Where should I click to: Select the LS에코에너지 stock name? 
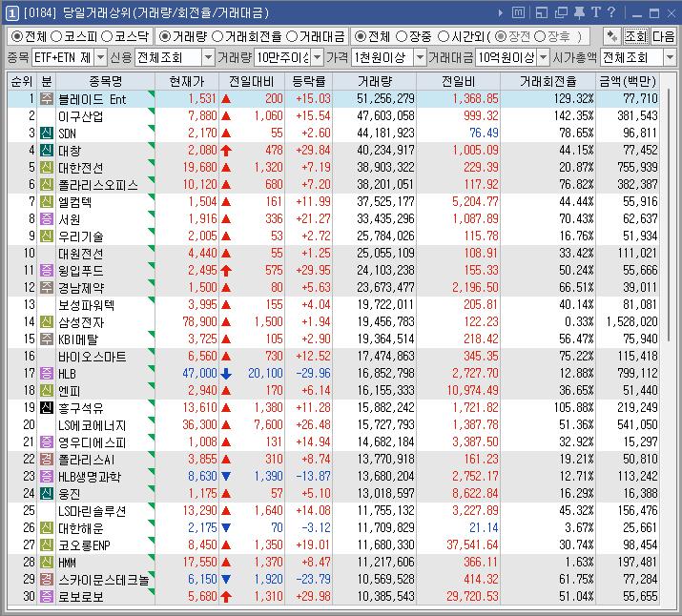point(93,425)
